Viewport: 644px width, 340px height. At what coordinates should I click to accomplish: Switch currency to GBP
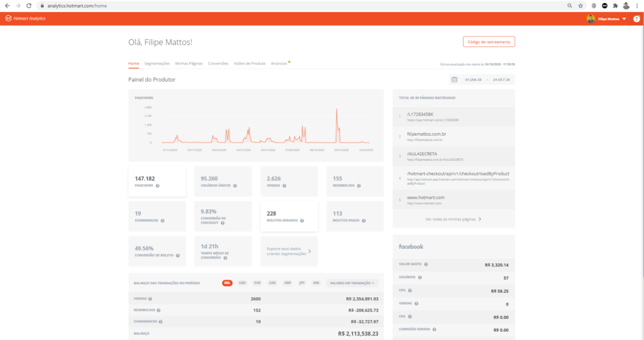tap(287, 283)
